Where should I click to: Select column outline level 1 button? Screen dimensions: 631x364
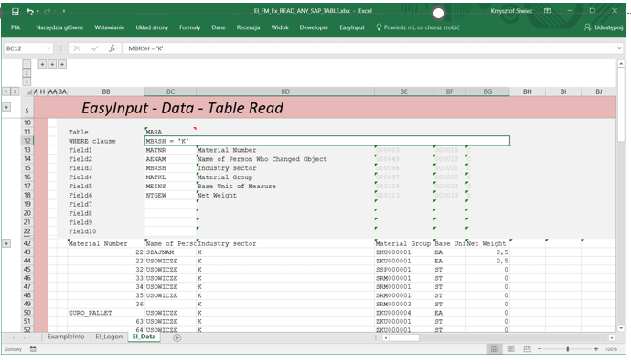pos(27,64)
